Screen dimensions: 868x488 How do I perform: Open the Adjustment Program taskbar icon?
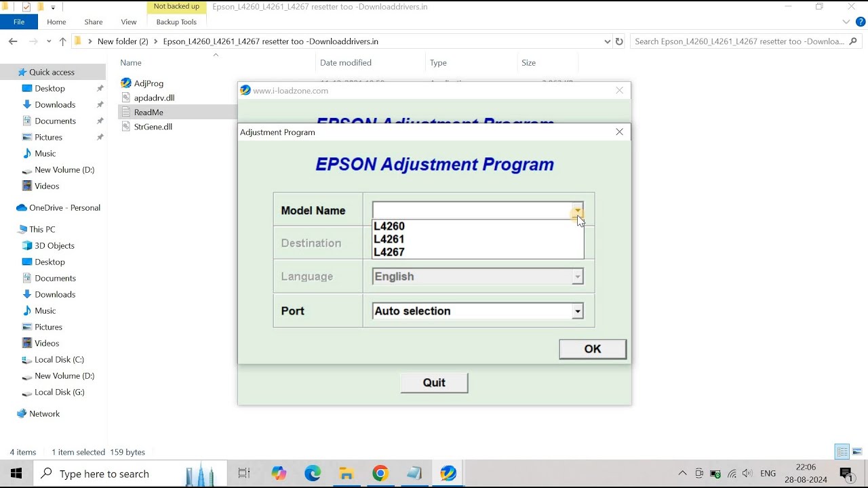tap(448, 474)
